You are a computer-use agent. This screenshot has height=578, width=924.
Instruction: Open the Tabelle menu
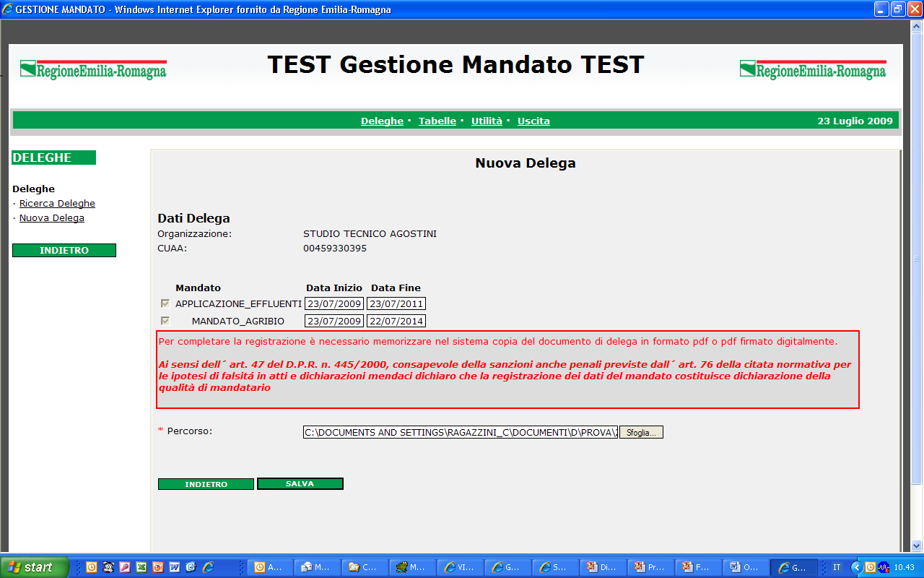(437, 121)
